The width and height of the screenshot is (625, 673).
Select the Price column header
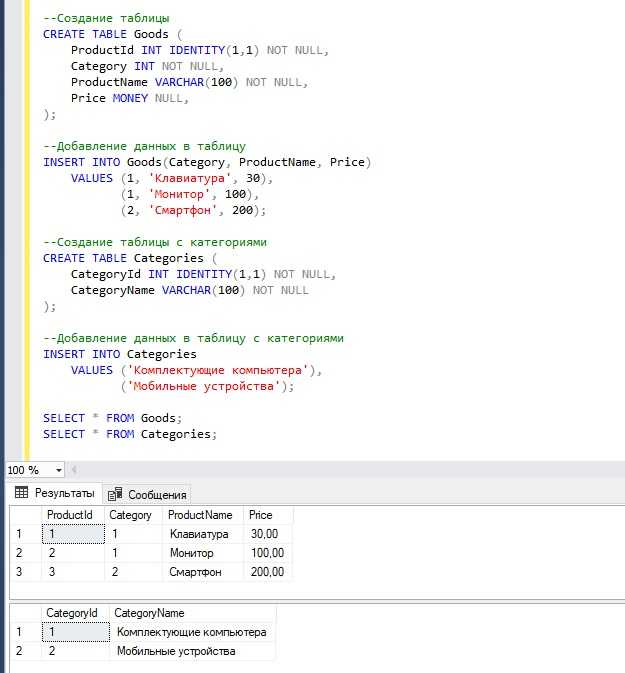(260, 515)
